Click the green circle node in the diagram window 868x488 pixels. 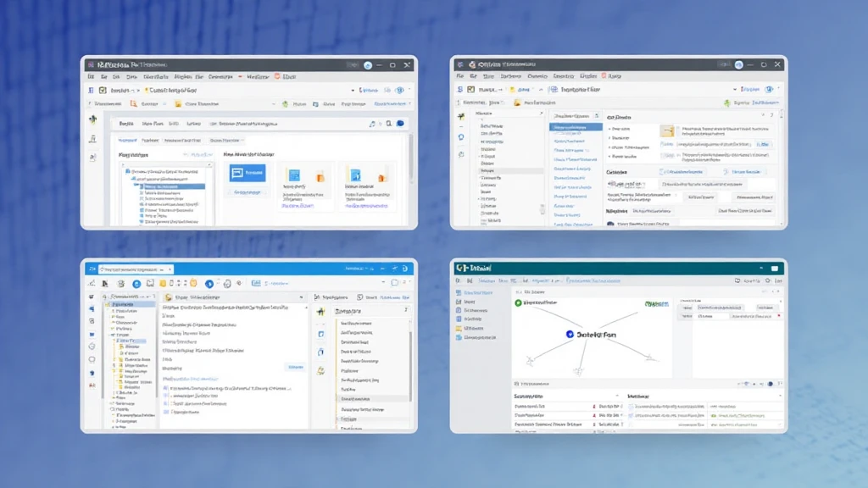(x=517, y=302)
